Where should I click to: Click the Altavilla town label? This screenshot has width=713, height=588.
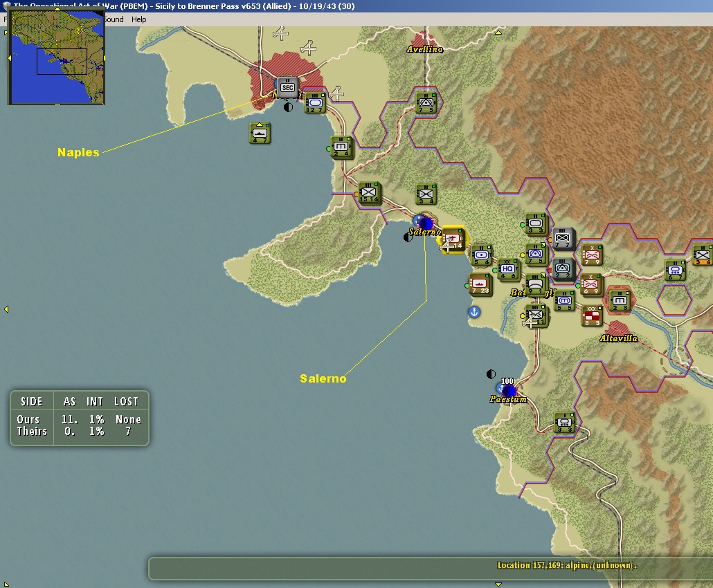pos(618,338)
